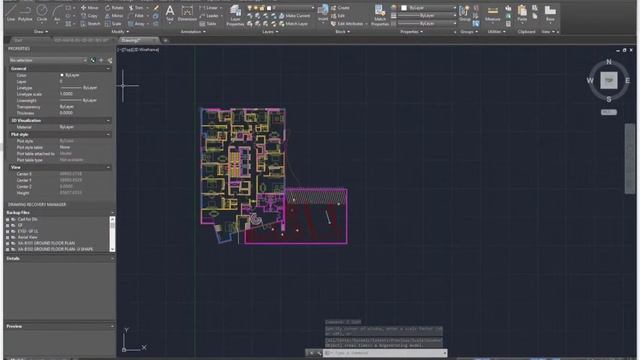Image resolution: width=640 pixels, height=360 pixels.
Task: Open a new drawing tab with plus
Action: pos(165,40)
